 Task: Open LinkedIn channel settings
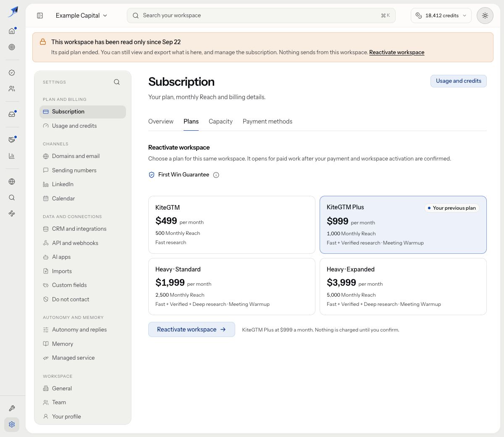click(x=83, y=184)
